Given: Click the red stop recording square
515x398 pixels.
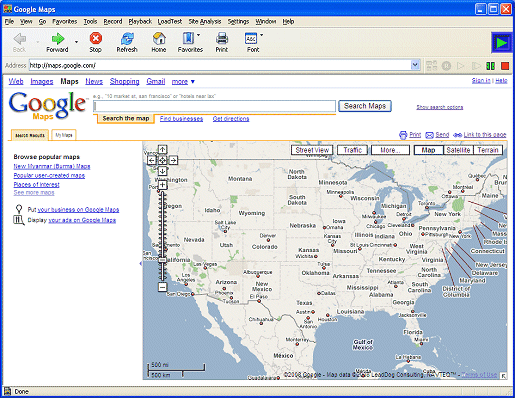Looking at the screenshot, I should [x=505, y=66].
